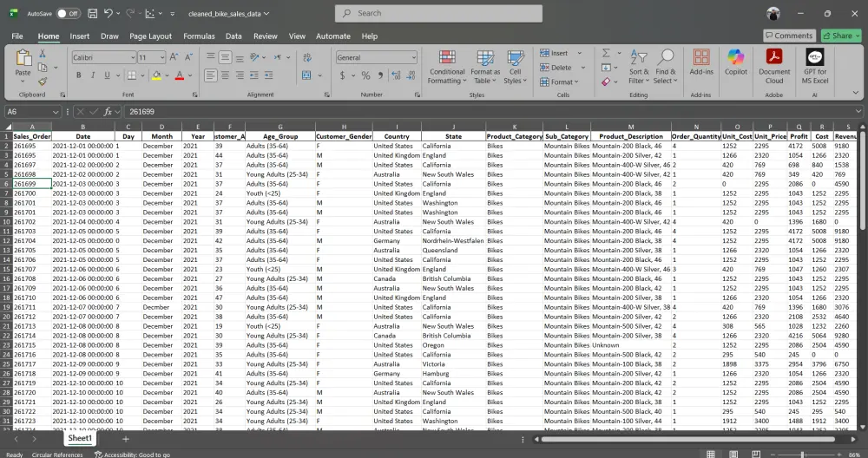
Task: Click the Insert Function fx icon
Action: (x=108, y=112)
